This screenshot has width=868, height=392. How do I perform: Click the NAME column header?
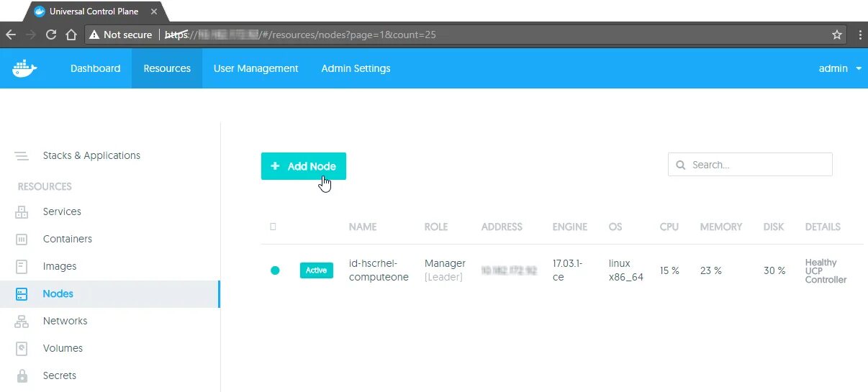point(363,227)
